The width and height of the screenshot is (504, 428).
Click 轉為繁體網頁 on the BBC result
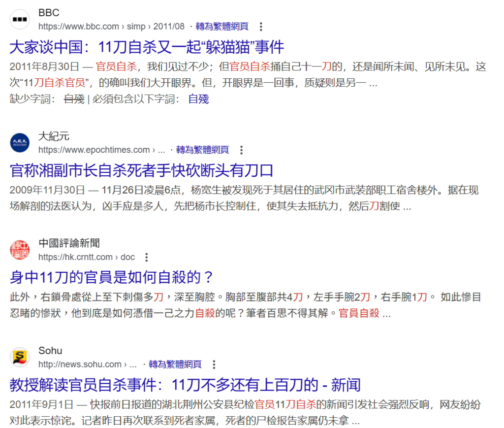[222, 27]
